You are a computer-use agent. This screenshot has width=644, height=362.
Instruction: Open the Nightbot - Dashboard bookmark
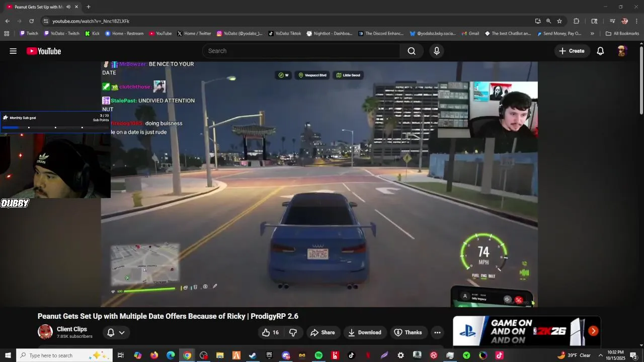point(330,34)
